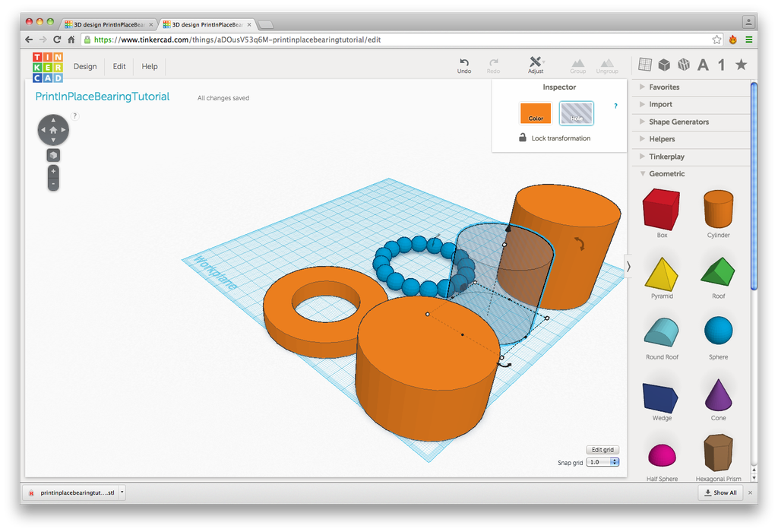778x532 pixels.
Task: Rename PrintInPlaceBearingTutorial project title
Action: pyautogui.click(x=103, y=97)
